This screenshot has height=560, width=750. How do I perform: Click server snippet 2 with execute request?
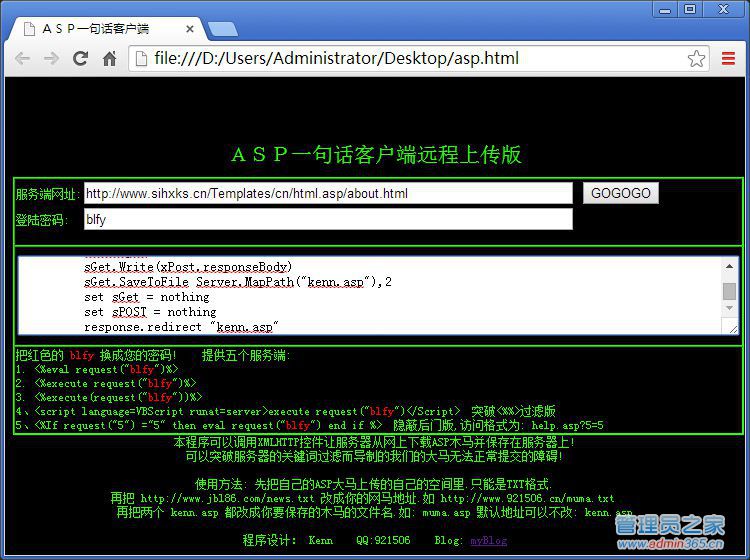[x=106, y=383]
